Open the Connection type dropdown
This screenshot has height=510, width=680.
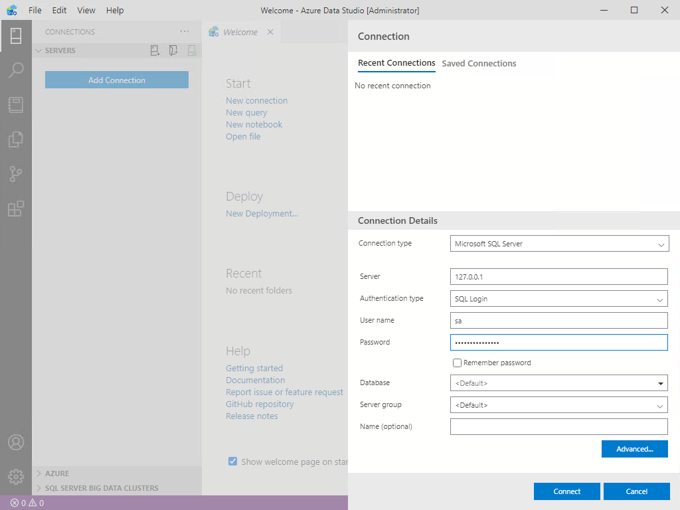pyautogui.click(x=559, y=243)
